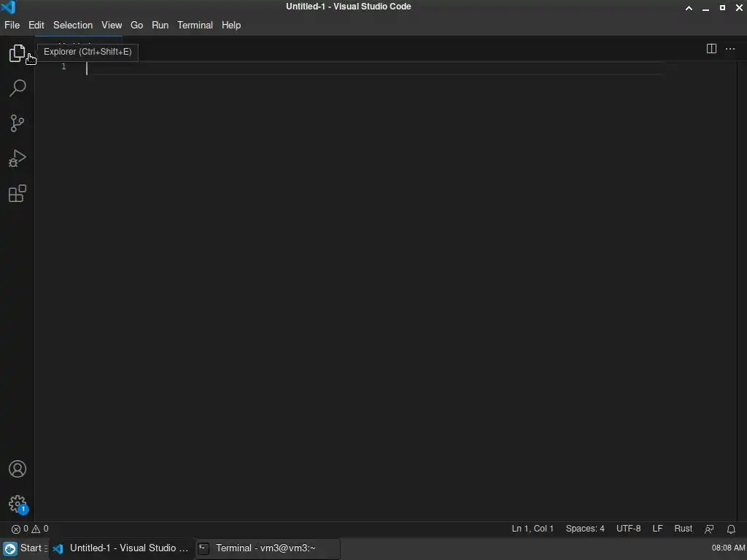Open the Terminal menu

(195, 26)
